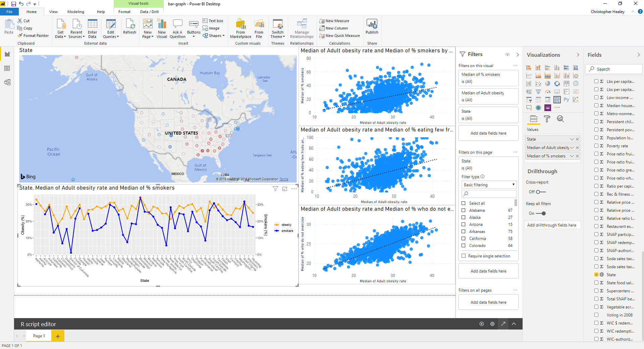644x349 pixels.
Task: Uncheck the State field checkbox
Action: click(596, 275)
